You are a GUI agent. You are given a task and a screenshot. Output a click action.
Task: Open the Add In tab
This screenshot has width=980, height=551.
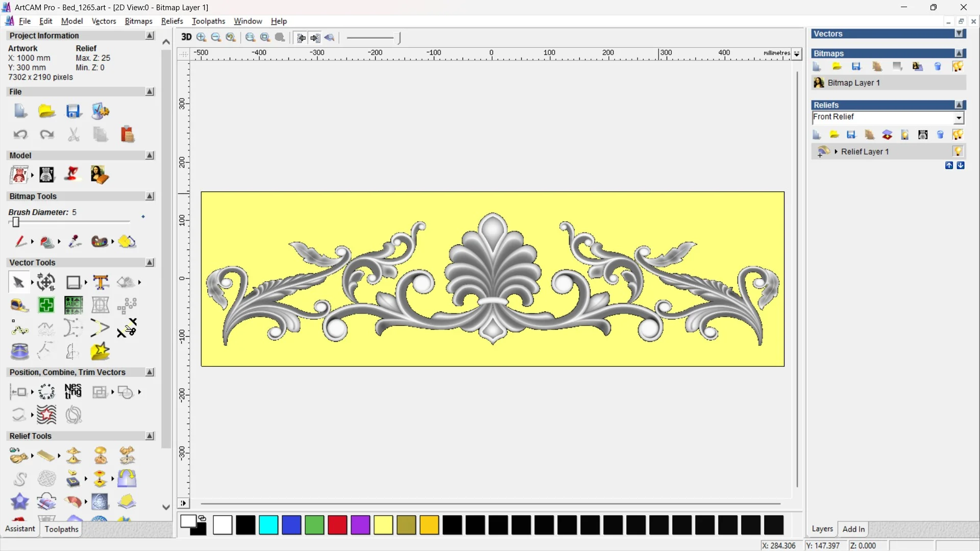(853, 529)
